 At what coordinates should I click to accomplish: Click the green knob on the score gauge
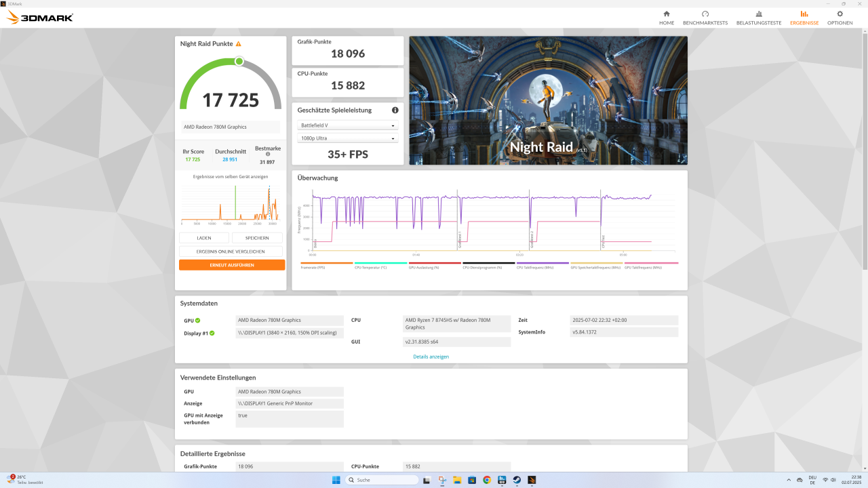[239, 61]
